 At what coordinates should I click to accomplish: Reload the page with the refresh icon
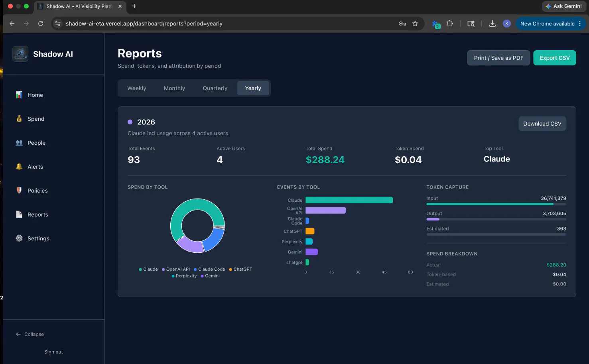pyautogui.click(x=41, y=24)
